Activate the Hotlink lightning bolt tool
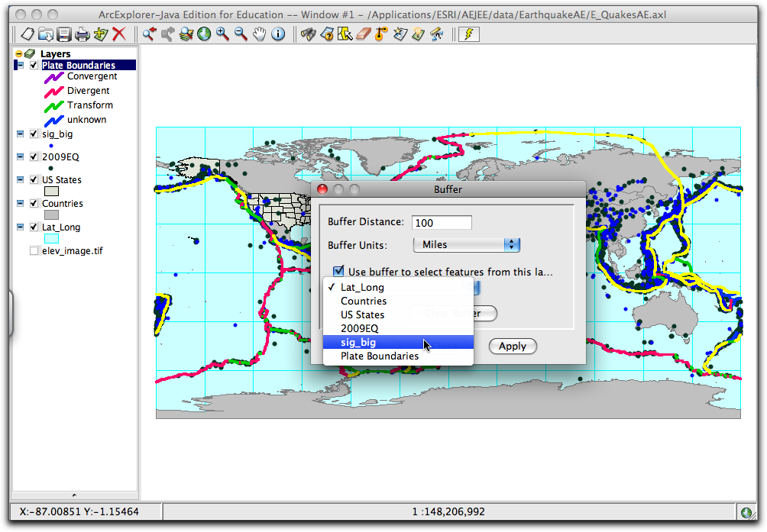This screenshot has width=767, height=532. click(468, 34)
